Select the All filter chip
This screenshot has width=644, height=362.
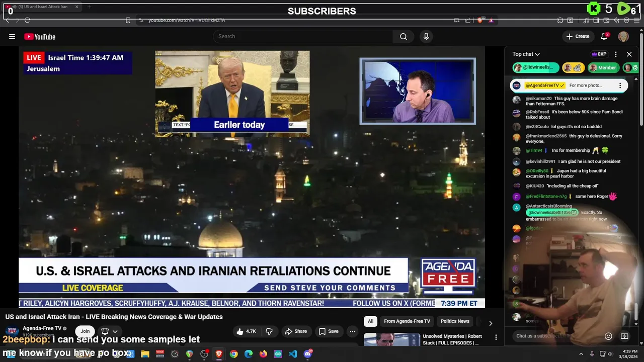pos(370,321)
